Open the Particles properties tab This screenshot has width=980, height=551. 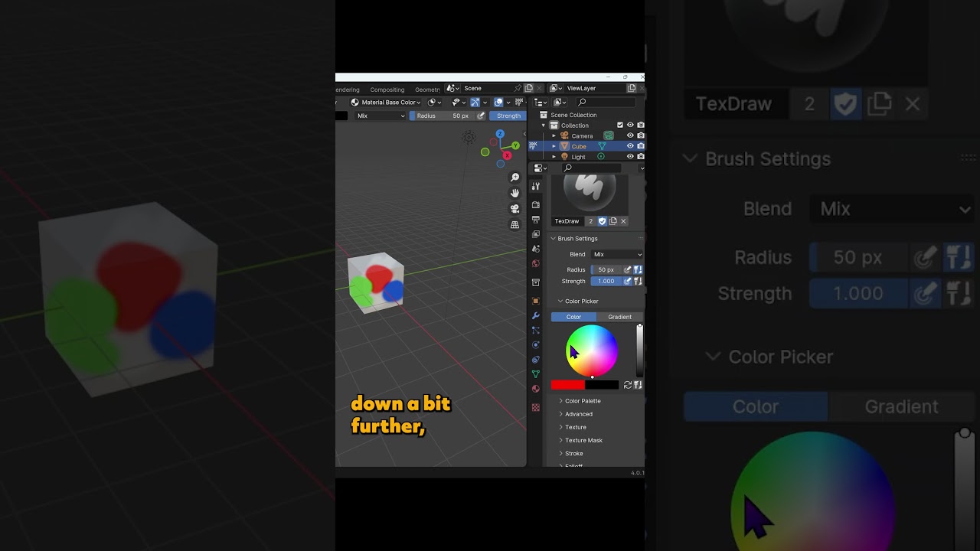coord(536,330)
